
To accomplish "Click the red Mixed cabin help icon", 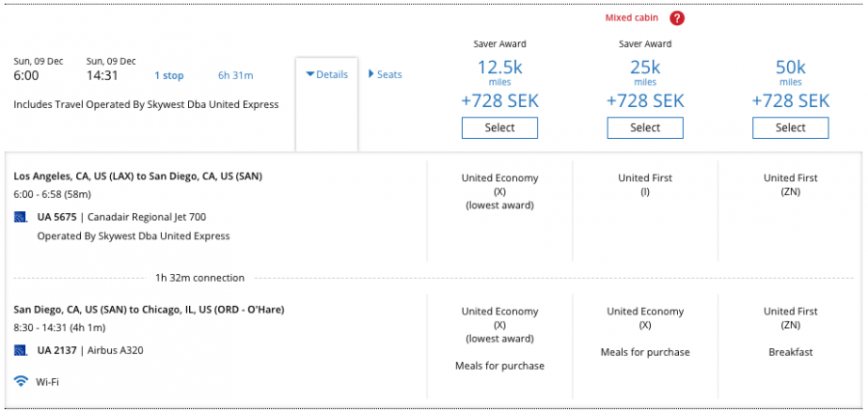I will coord(676,18).
